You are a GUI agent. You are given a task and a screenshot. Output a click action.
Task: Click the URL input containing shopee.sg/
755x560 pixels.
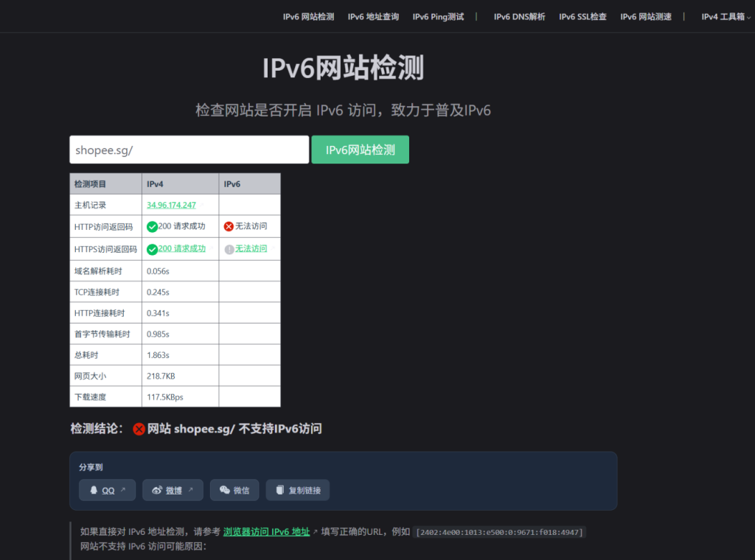click(x=188, y=149)
